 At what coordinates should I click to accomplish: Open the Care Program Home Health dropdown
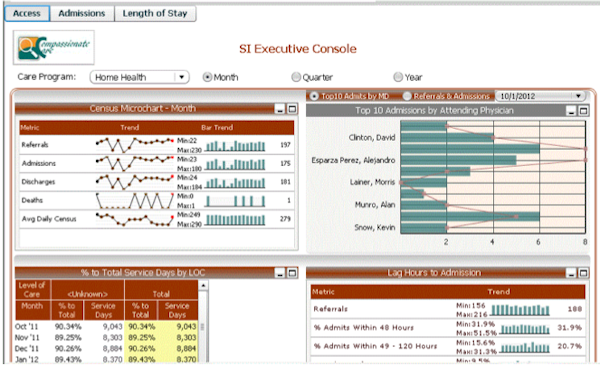(140, 77)
